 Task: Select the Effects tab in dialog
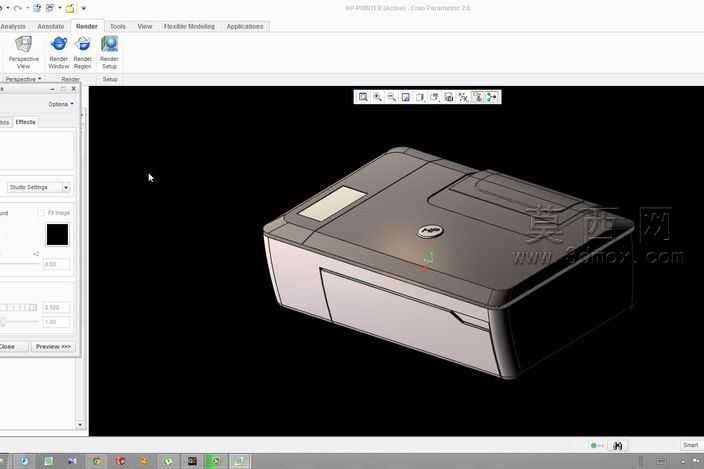tap(25, 122)
